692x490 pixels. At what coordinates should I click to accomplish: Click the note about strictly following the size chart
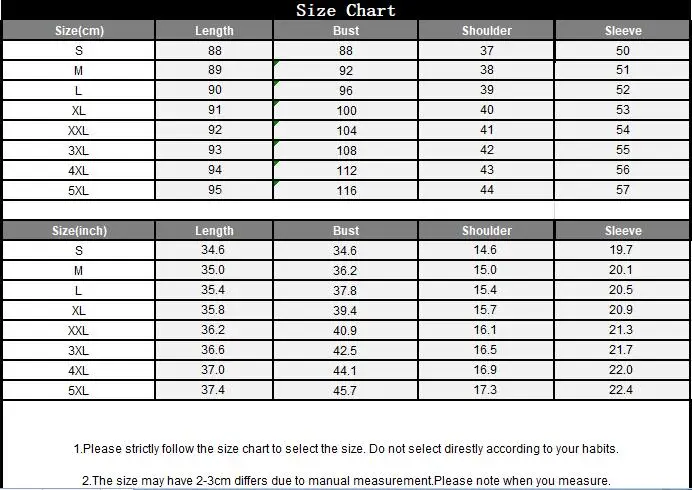[346, 449]
